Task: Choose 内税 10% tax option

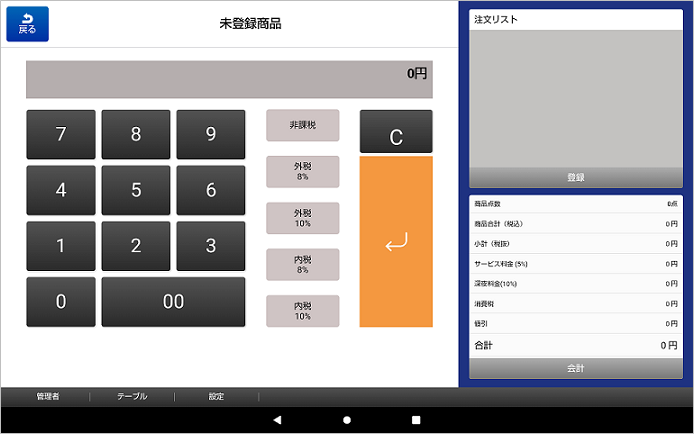Action: point(302,311)
